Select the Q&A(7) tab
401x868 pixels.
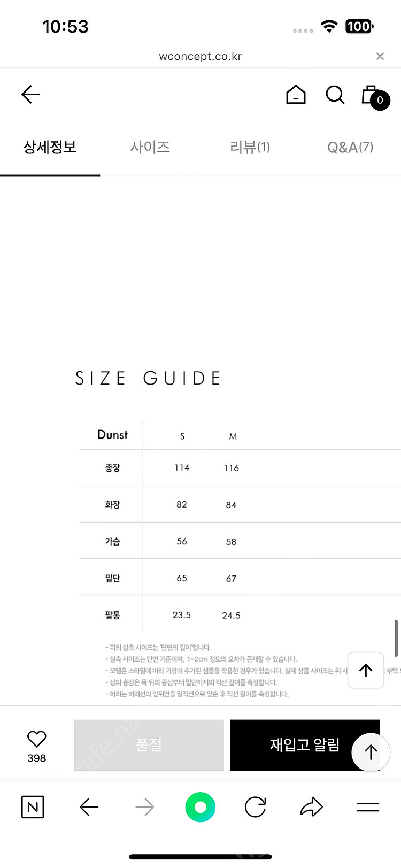(x=350, y=147)
